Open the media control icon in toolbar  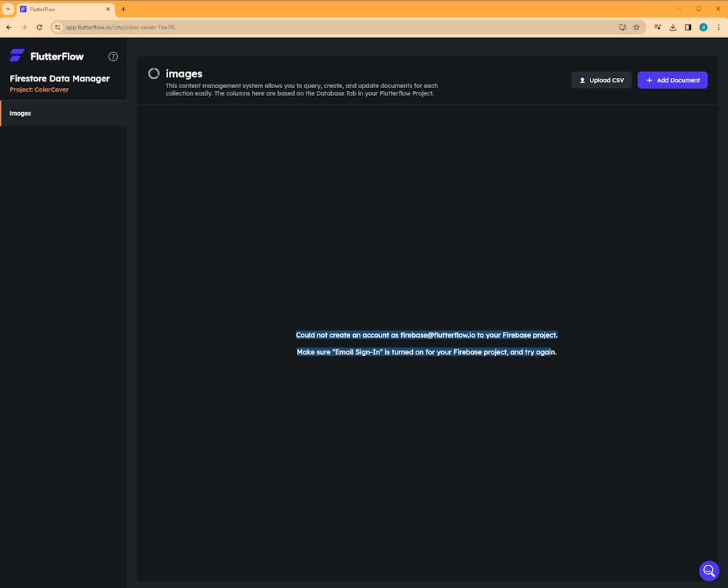pyautogui.click(x=657, y=28)
